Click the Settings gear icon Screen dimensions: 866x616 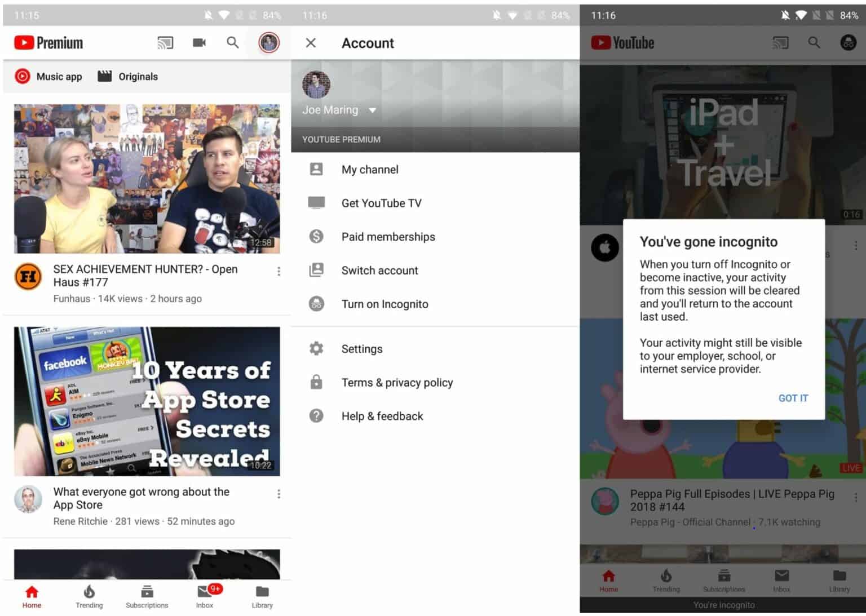316,348
